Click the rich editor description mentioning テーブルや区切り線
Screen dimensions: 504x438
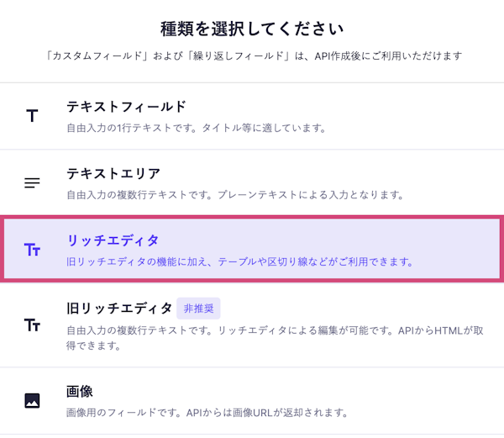239,261
